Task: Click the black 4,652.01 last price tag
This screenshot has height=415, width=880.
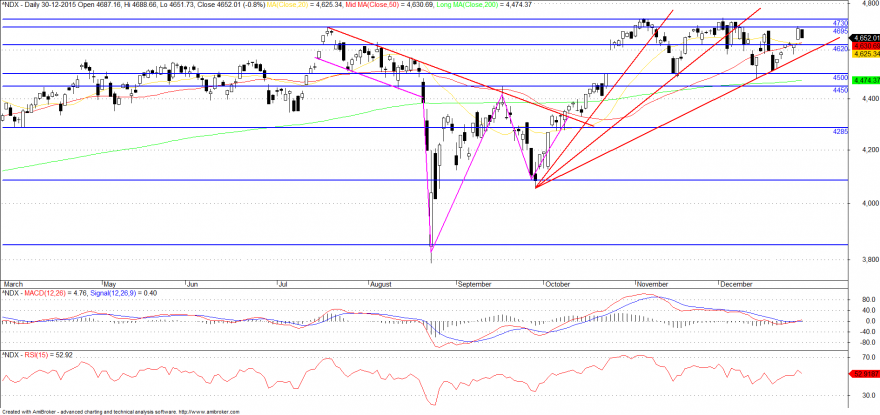Action: (865, 38)
